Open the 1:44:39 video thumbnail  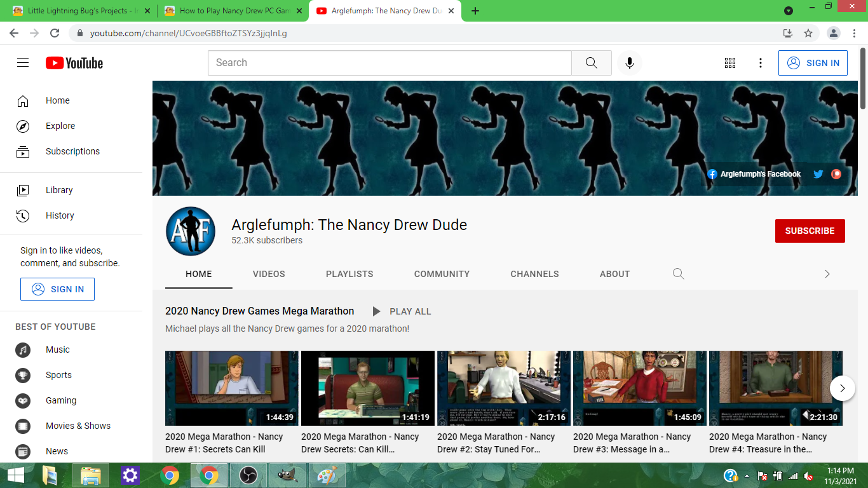[232, 388]
